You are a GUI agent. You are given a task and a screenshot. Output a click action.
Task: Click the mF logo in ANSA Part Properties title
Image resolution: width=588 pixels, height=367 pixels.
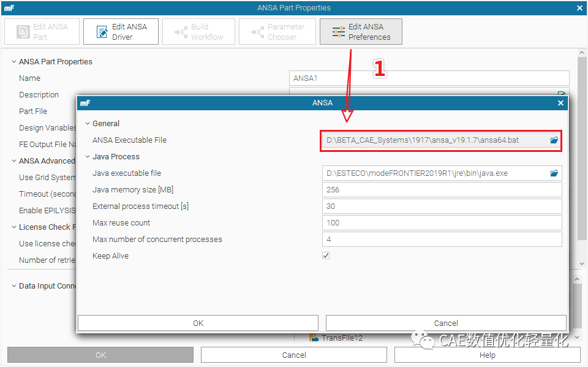click(x=9, y=8)
